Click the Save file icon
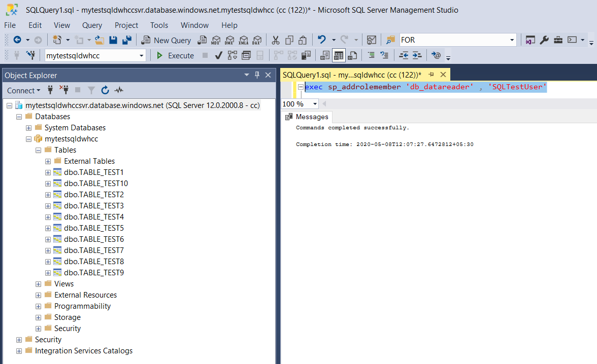Viewport: 597px width, 364px height. (x=113, y=40)
